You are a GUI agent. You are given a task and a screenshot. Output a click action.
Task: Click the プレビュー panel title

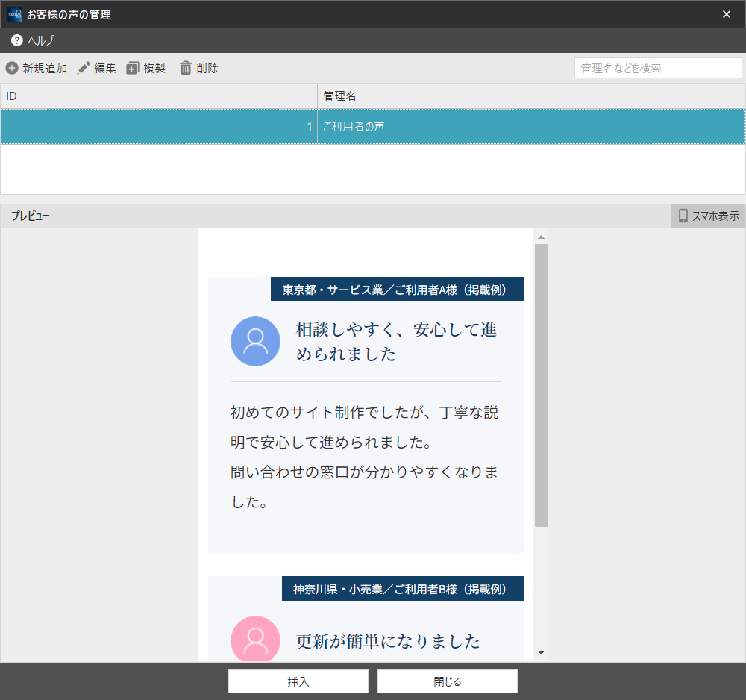coord(31,216)
